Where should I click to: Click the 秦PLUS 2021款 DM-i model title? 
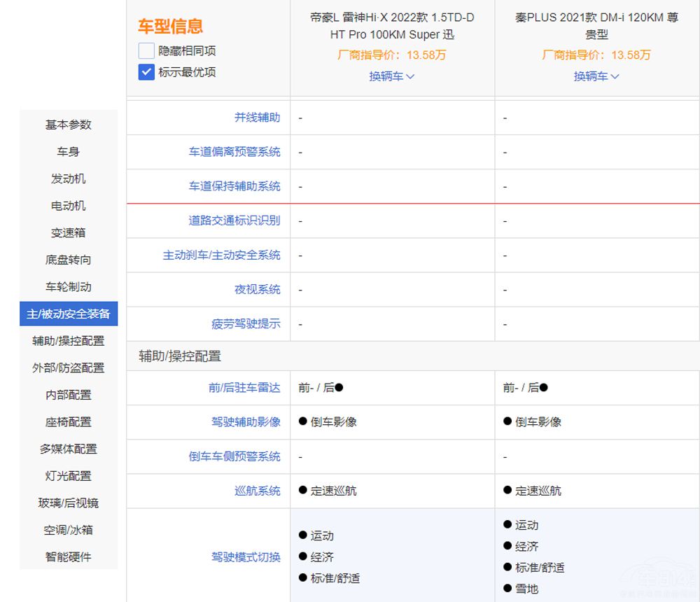click(596, 26)
